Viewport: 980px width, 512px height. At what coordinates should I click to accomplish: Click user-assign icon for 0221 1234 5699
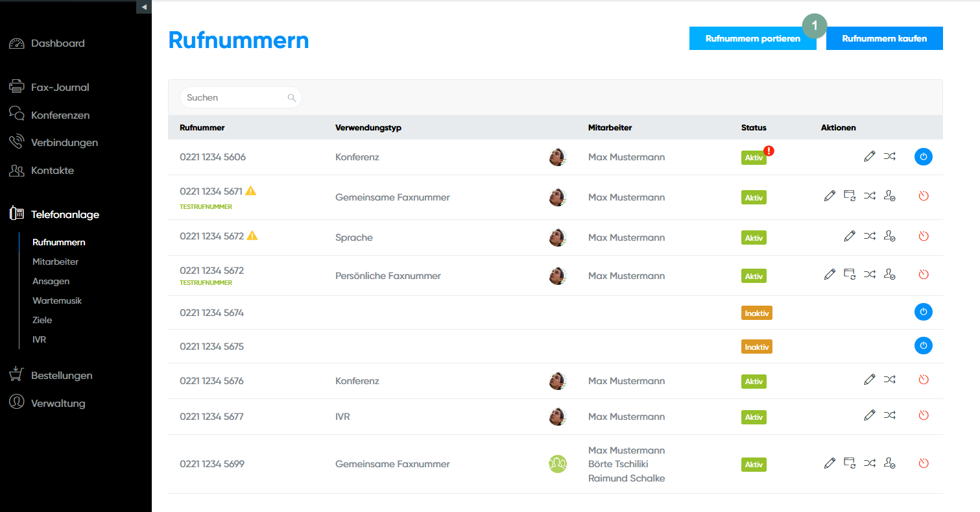click(890, 463)
